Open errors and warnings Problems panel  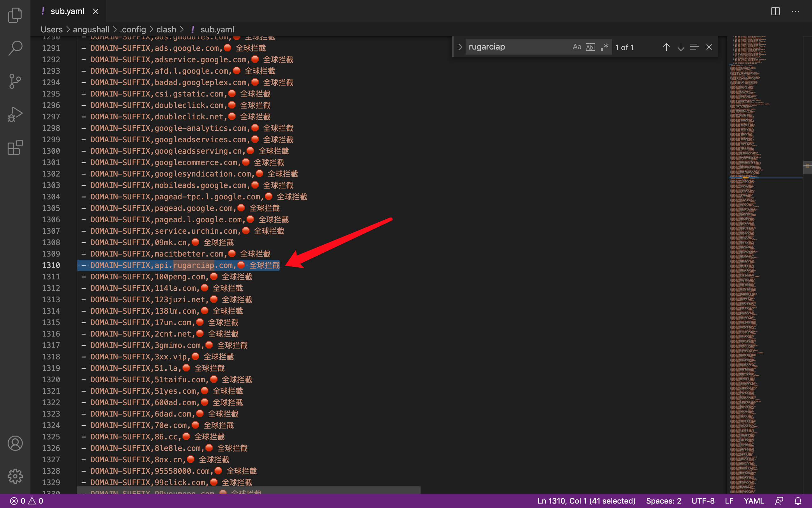[x=27, y=501]
